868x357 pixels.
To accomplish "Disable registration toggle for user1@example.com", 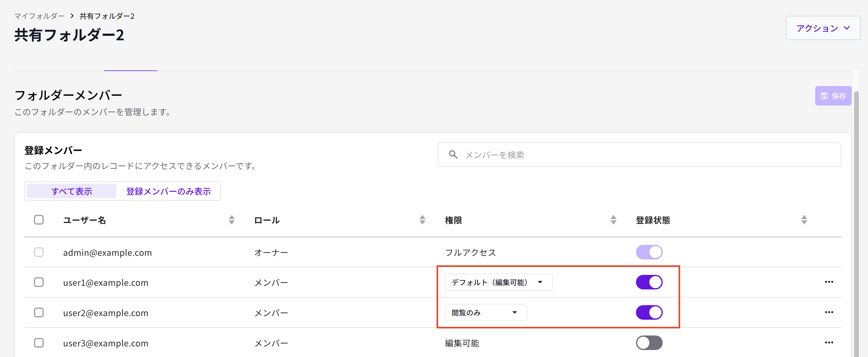I will coord(649,282).
